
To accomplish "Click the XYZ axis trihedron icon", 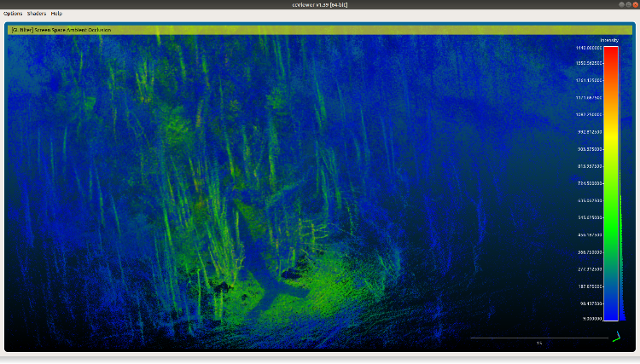I will [616, 338].
